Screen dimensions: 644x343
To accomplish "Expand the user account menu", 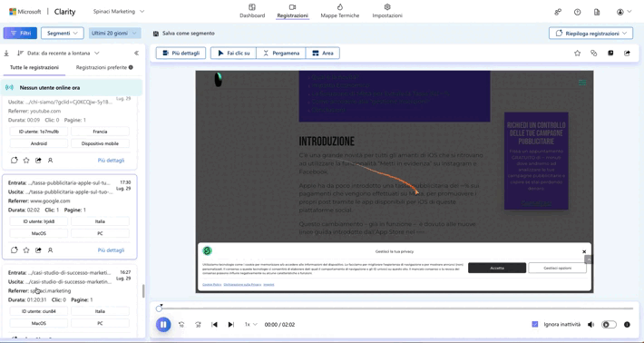I will coord(624,12).
